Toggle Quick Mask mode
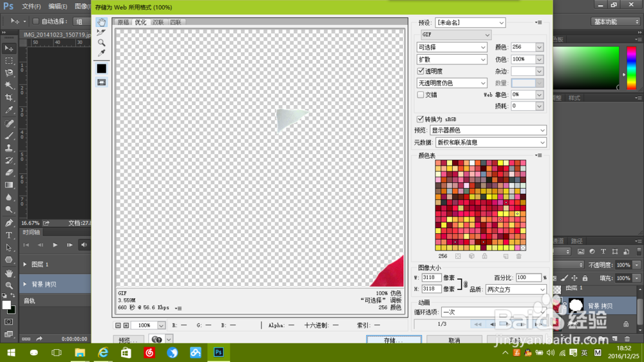644x362 pixels. pos(8,321)
